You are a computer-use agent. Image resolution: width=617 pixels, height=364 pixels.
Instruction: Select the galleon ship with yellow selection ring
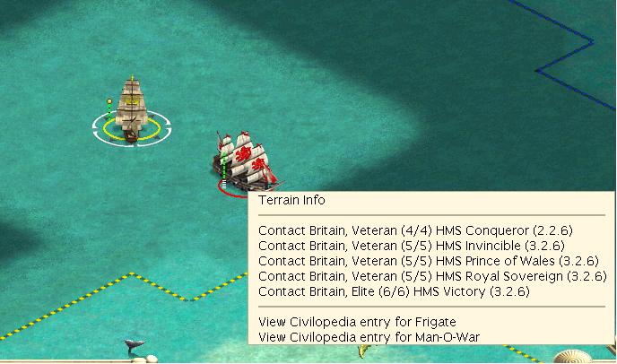pos(132,109)
